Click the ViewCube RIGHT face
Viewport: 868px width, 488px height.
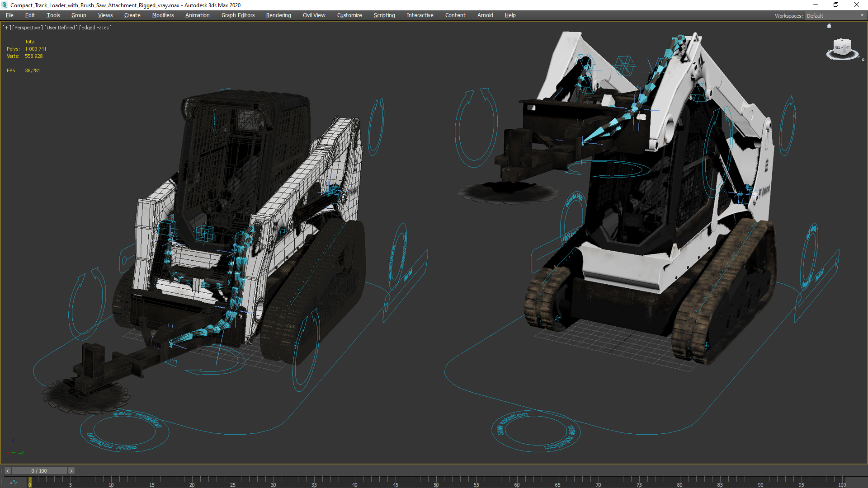pyautogui.click(x=840, y=47)
